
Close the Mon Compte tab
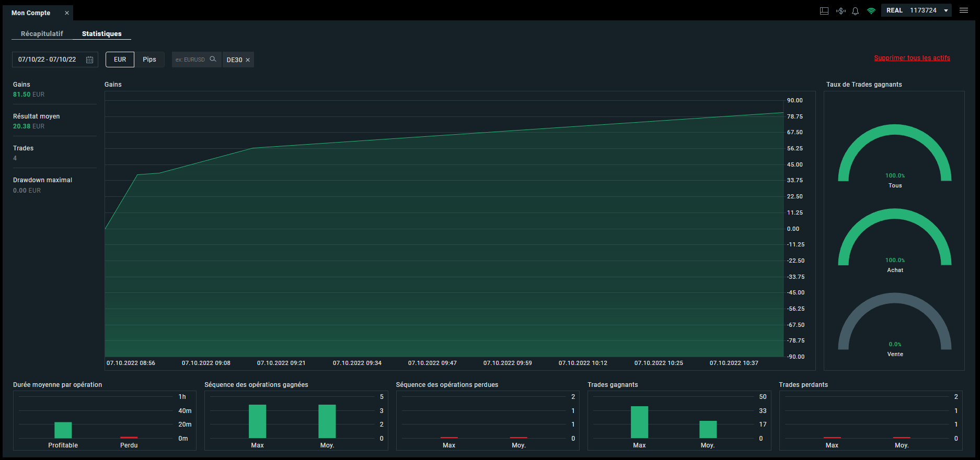(67, 13)
